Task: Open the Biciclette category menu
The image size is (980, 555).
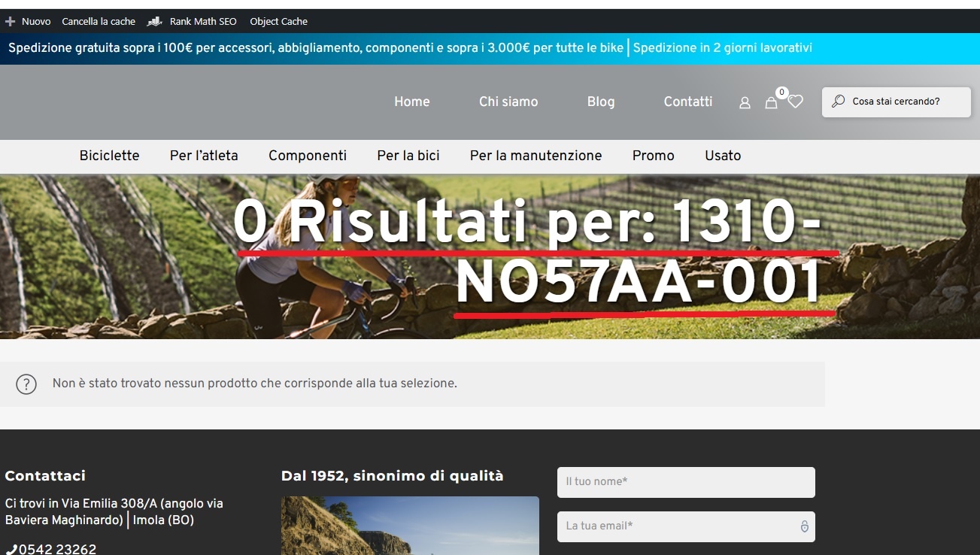Action: tap(109, 156)
